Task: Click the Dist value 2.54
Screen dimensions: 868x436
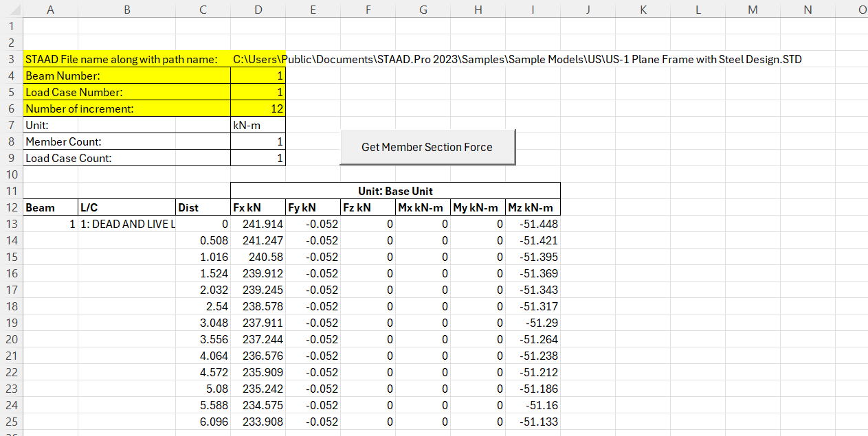Action: coord(203,306)
